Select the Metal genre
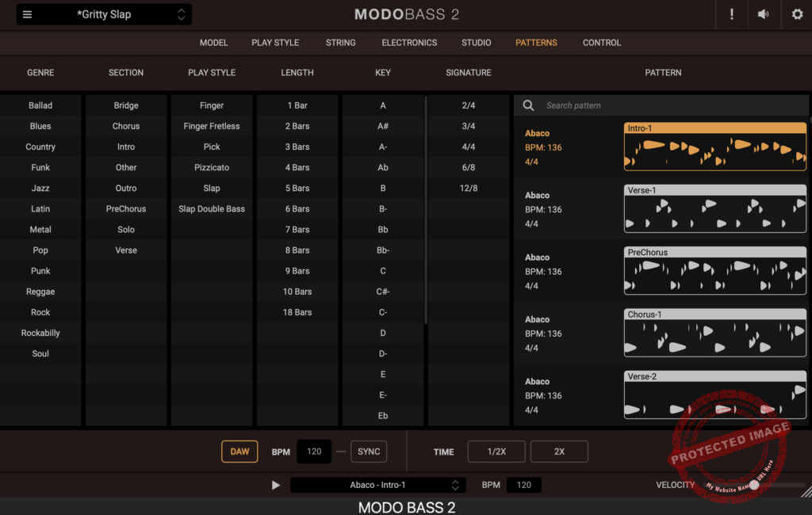The width and height of the screenshot is (812, 515). [x=40, y=230]
